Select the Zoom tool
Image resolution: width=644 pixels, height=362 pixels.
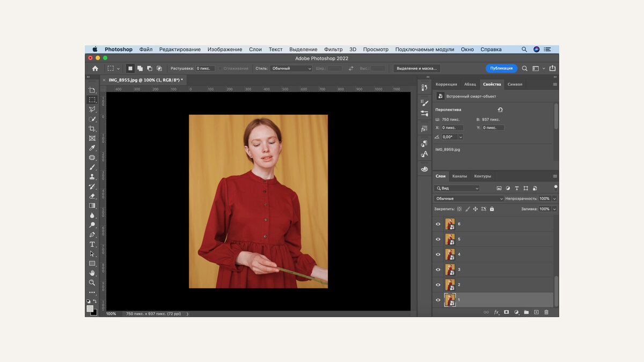point(92,283)
